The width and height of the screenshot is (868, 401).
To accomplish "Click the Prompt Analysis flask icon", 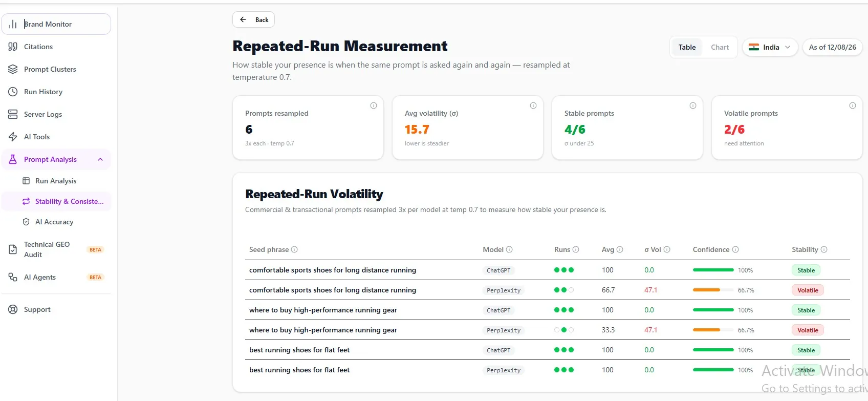I will [13, 159].
